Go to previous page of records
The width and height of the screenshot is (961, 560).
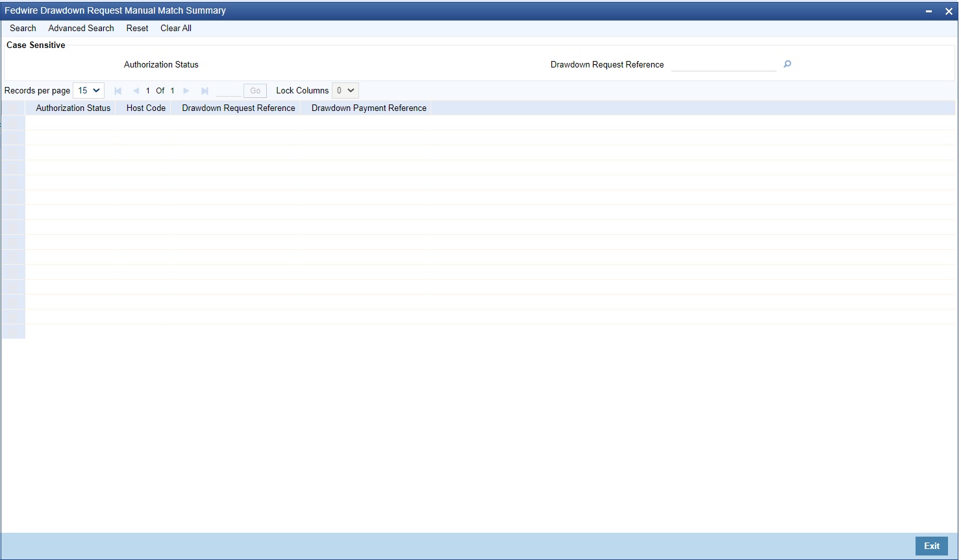[x=136, y=91]
